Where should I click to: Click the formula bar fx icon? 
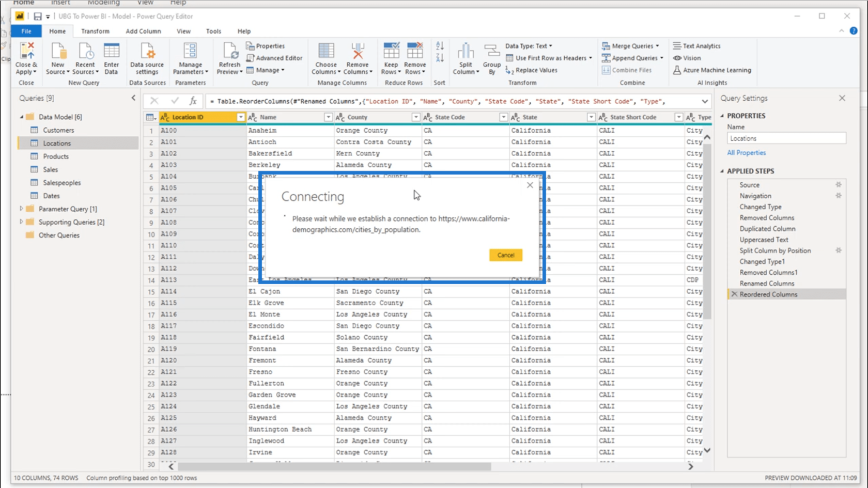point(193,101)
